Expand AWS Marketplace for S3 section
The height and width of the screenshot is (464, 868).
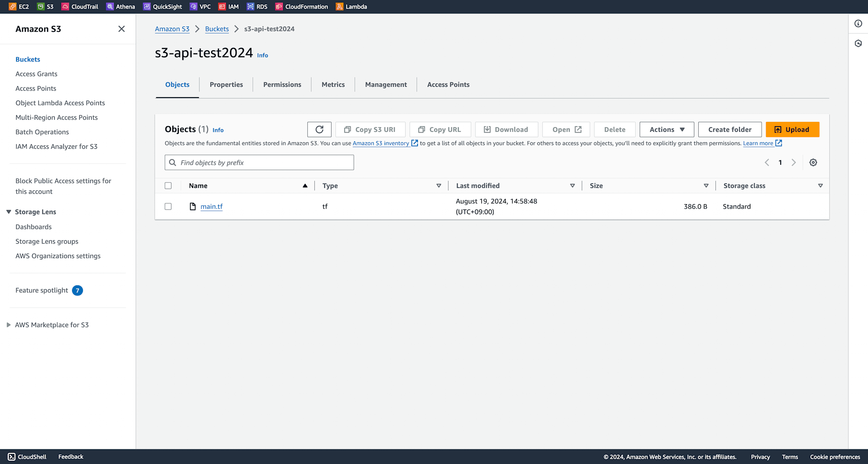(9, 325)
